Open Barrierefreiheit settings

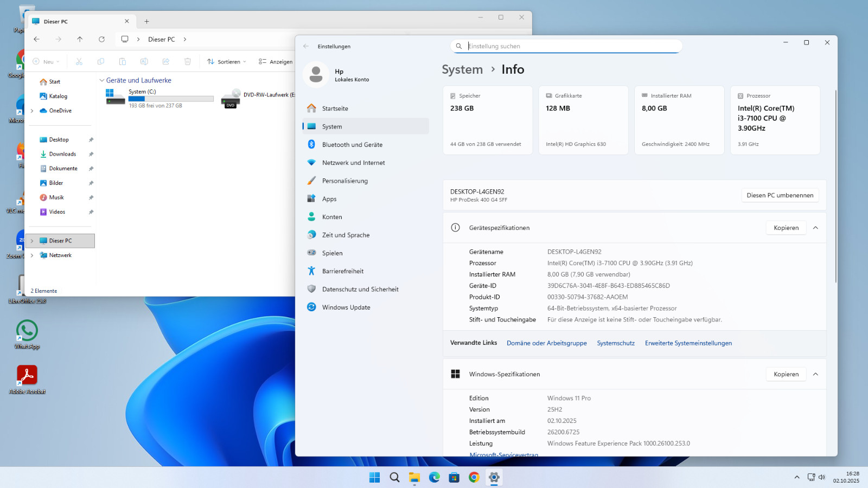pyautogui.click(x=342, y=271)
